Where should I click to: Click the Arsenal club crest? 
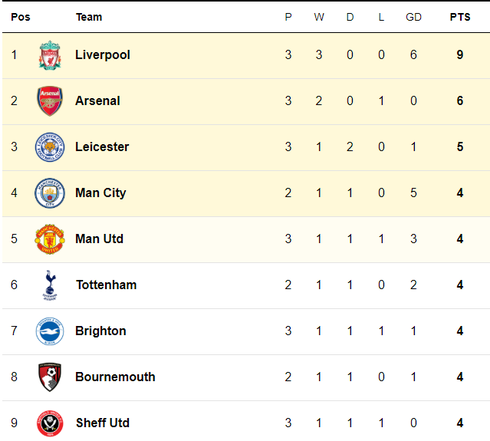50,101
